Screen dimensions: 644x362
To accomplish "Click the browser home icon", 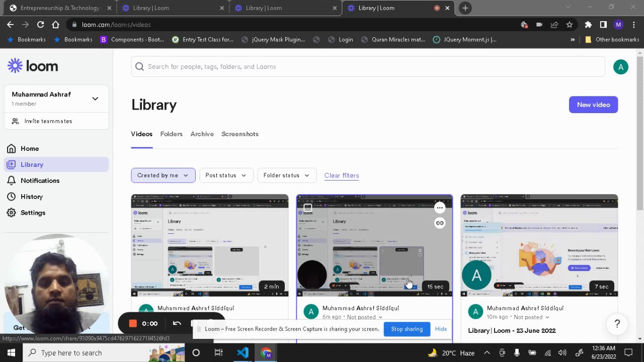I will 55,24.
